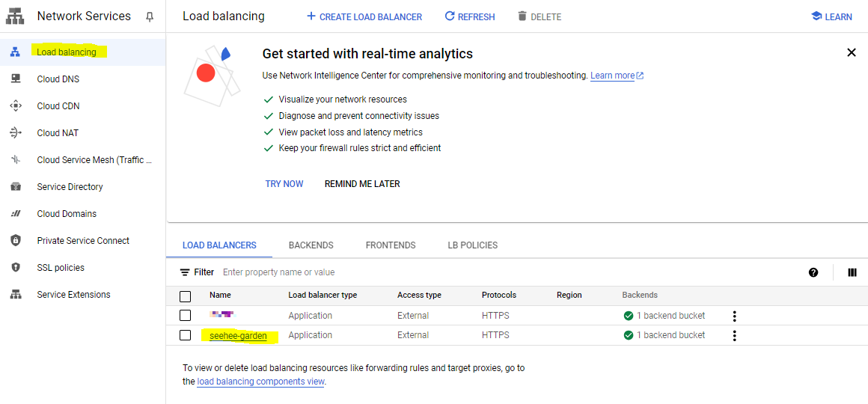Click Try Now in the analytics banner

(x=284, y=184)
